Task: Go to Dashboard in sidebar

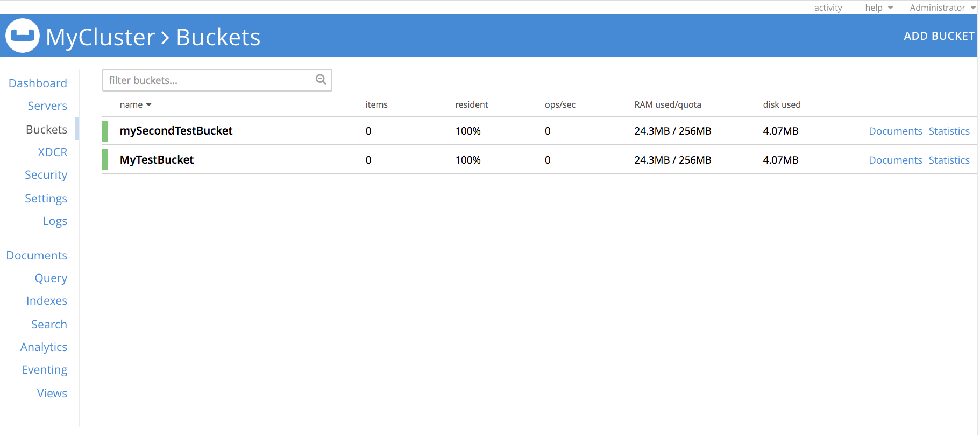Action: click(38, 83)
